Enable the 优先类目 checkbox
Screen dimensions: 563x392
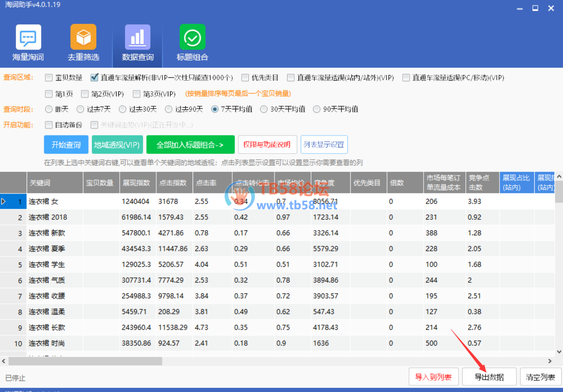[x=245, y=78]
